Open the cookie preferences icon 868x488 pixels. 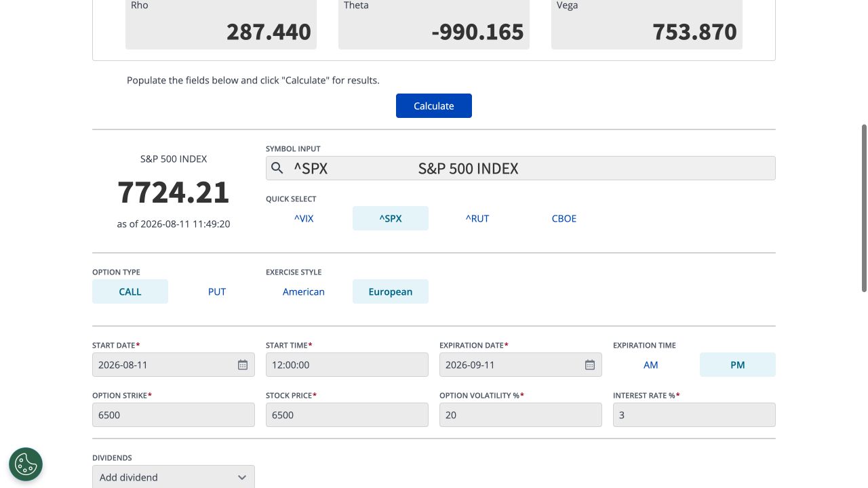tap(26, 464)
